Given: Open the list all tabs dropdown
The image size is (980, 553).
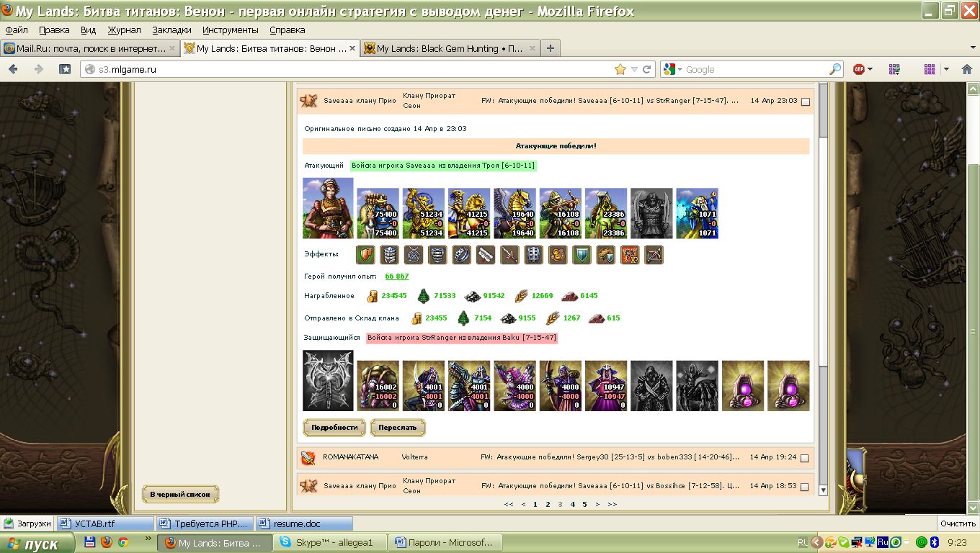Looking at the screenshot, I should click(x=973, y=48).
